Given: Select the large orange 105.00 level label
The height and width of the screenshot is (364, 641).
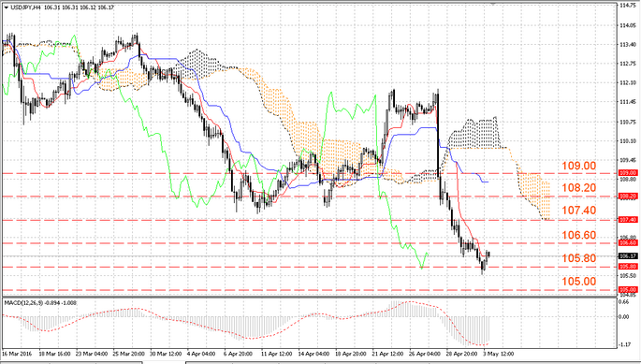Looking at the screenshot, I should 579,281.
